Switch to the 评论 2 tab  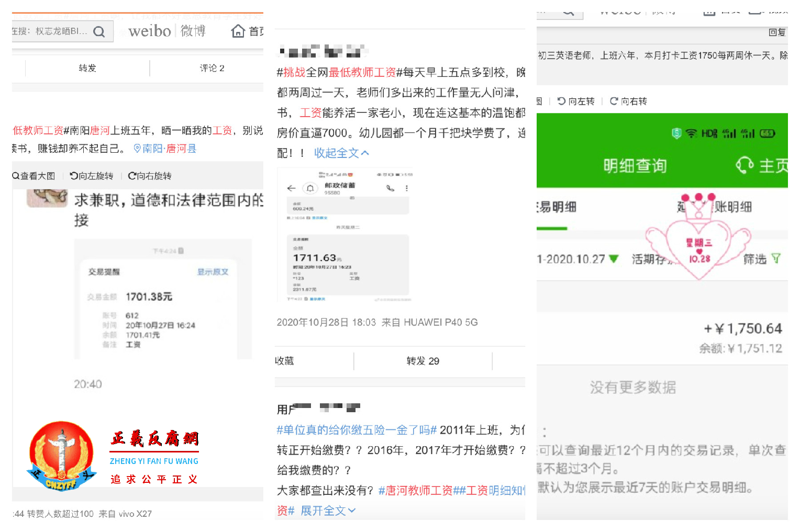pyautogui.click(x=212, y=68)
